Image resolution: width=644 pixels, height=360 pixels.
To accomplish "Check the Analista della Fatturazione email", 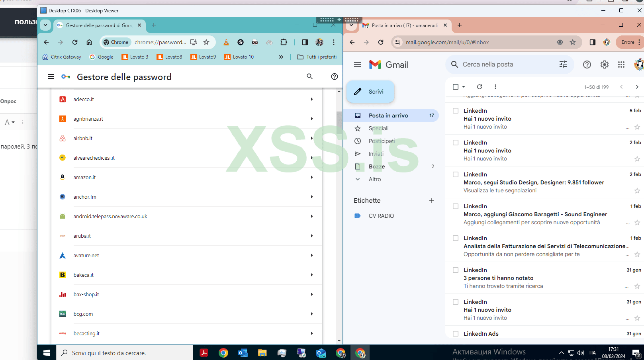I will click(x=456, y=238).
